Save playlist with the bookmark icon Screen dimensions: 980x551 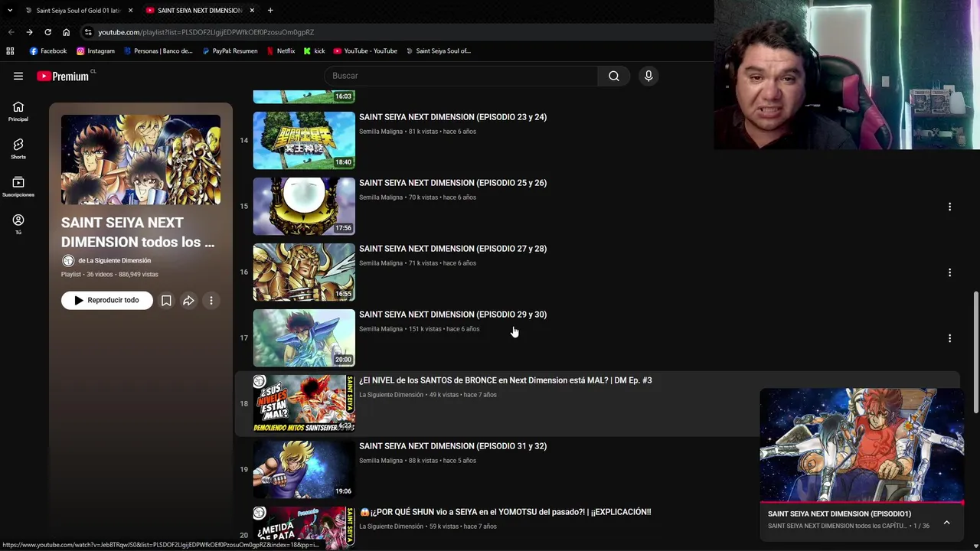point(166,301)
